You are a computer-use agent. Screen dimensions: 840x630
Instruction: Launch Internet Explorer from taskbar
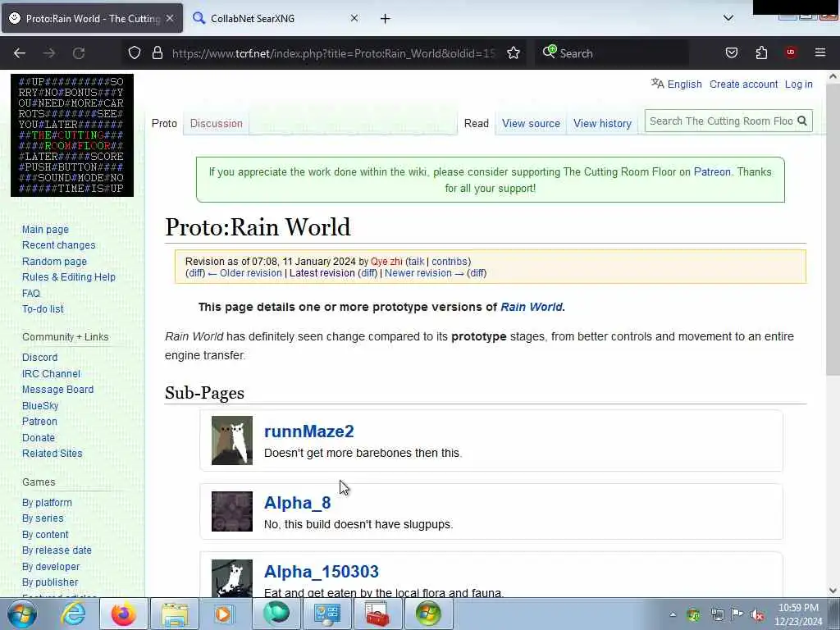point(73,614)
